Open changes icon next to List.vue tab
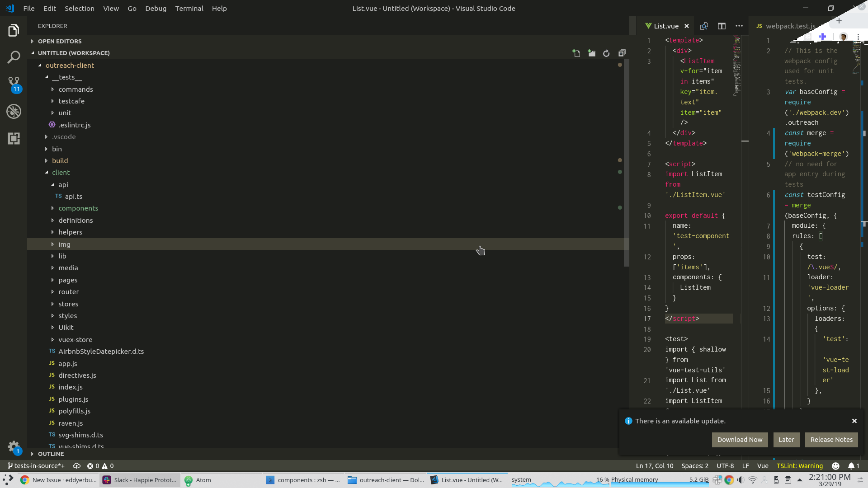The image size is (868, 488). 704,26
